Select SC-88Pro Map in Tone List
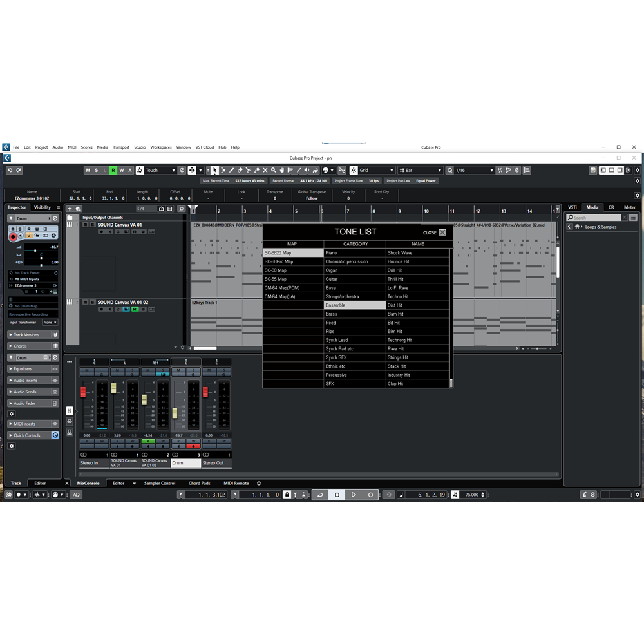This screenshot has width=644, height=644. pos(293,261)
